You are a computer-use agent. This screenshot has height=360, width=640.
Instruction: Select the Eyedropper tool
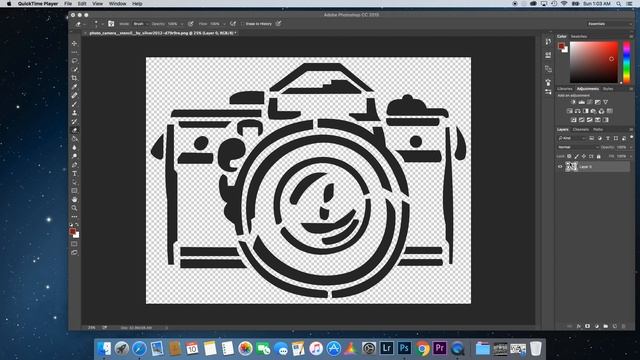tap(74, 87)
